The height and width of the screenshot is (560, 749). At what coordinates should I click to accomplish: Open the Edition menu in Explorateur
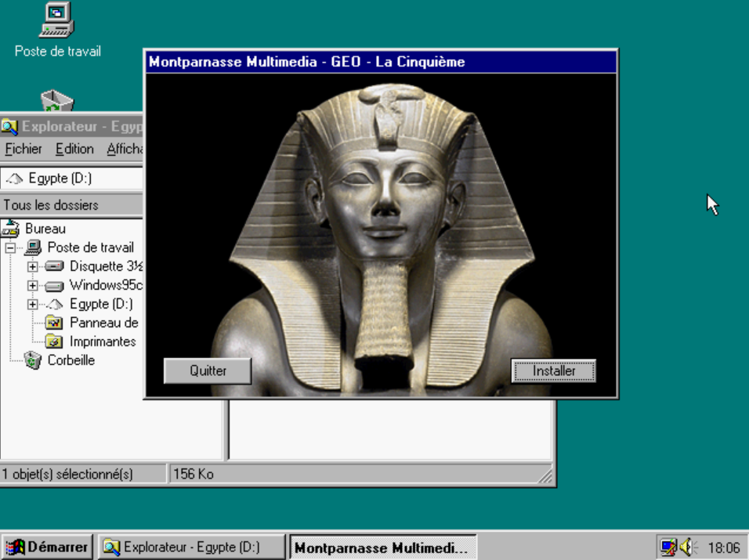(x=74, y=149)
